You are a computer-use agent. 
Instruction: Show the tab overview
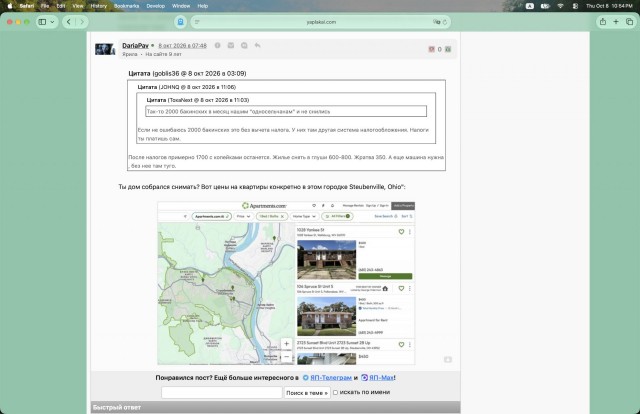coord(629,22)
